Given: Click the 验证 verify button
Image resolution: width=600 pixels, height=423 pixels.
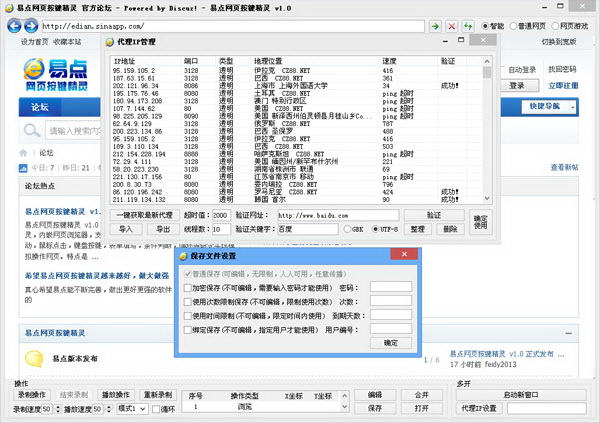Looking at the screenshot, I should [434, 215].
